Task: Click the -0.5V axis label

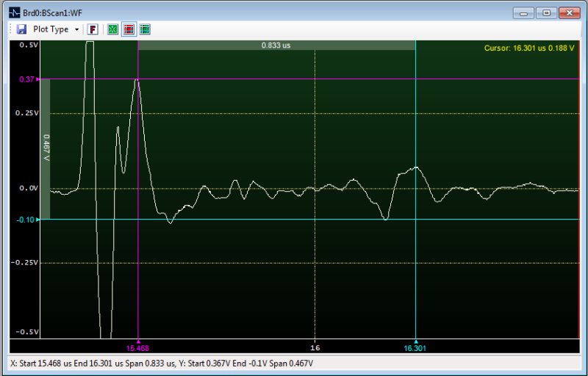Action: click(x=27, y=332)
